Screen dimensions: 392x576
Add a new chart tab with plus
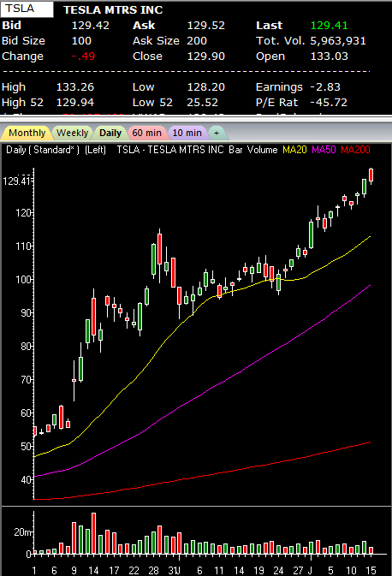(217, 133)
